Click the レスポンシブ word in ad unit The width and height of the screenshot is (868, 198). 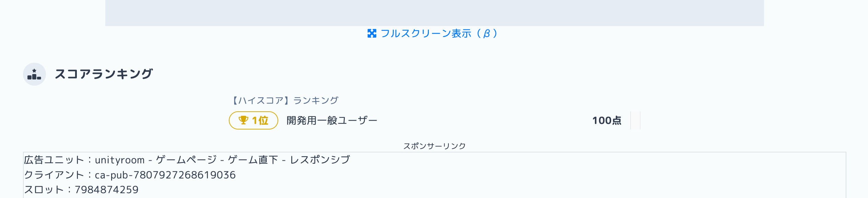tap(320, 160)
